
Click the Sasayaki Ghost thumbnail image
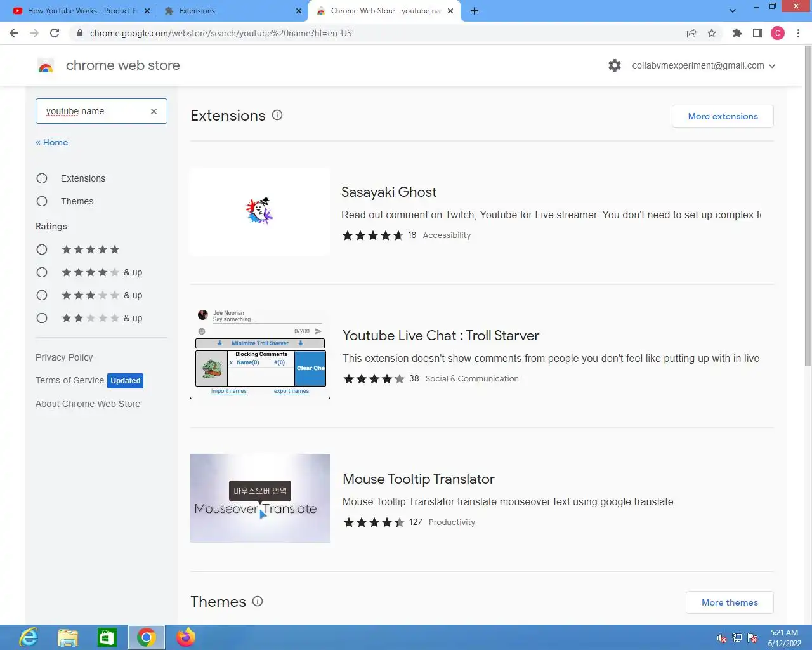click(x=260, y=211)
